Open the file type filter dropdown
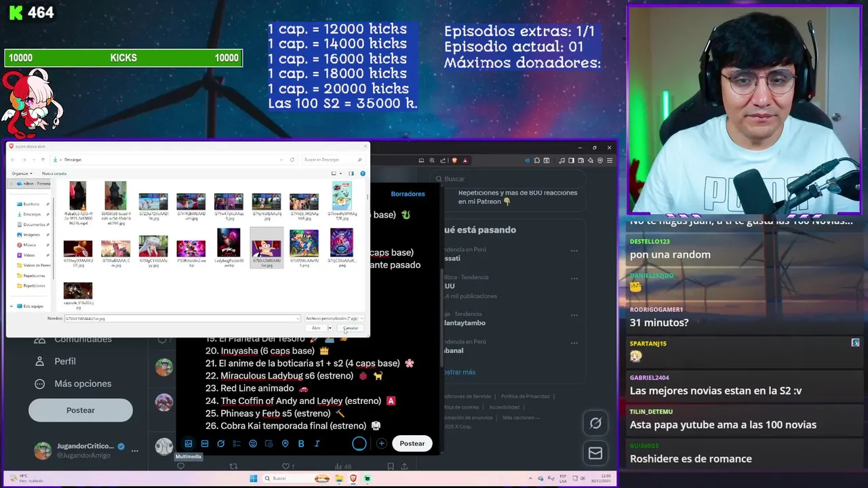 coord(334,318)
